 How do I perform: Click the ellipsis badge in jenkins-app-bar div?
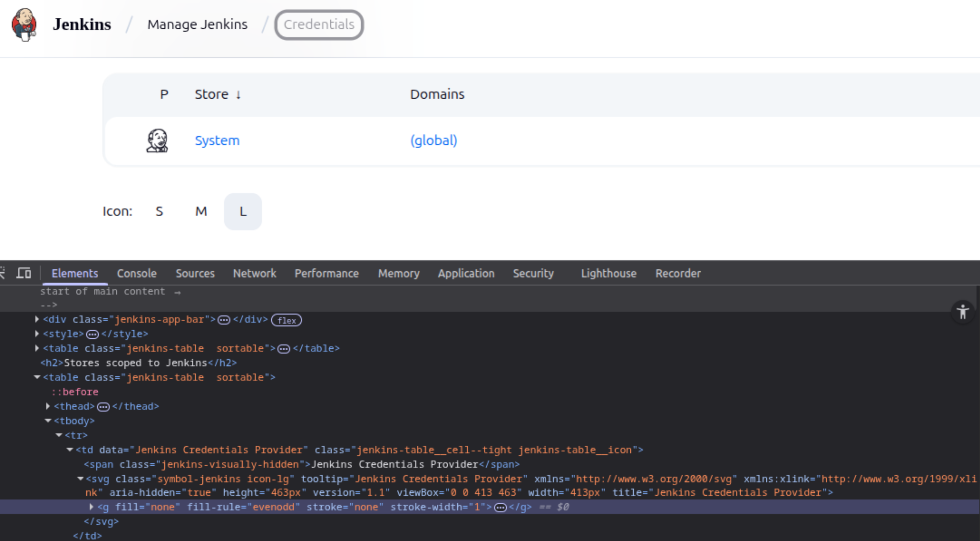pyautogui.click(x=224, y=320)
